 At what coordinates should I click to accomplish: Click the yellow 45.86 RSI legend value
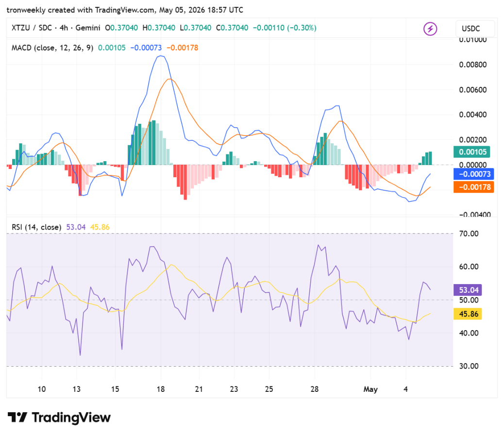click(x=100, y=227)
